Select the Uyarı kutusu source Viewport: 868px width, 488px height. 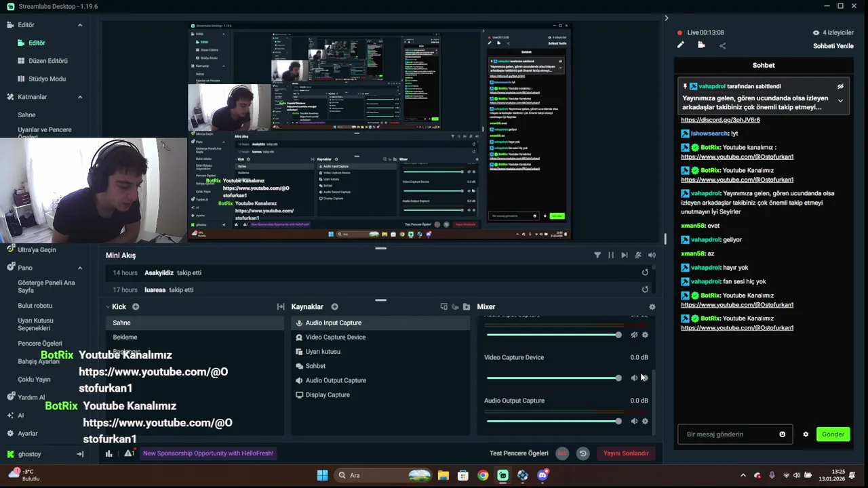point(380,351)
